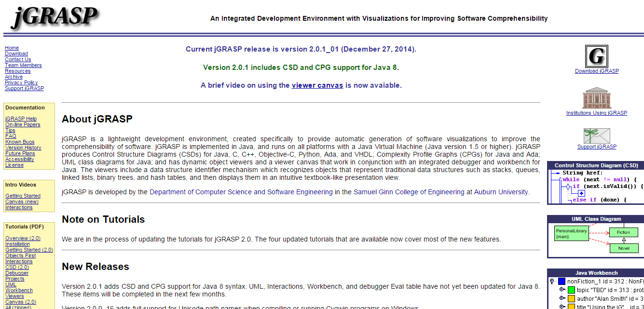This screenshot has width=644, height=309.
Task: Open the Download jGRASP text link
Action: 597,71
